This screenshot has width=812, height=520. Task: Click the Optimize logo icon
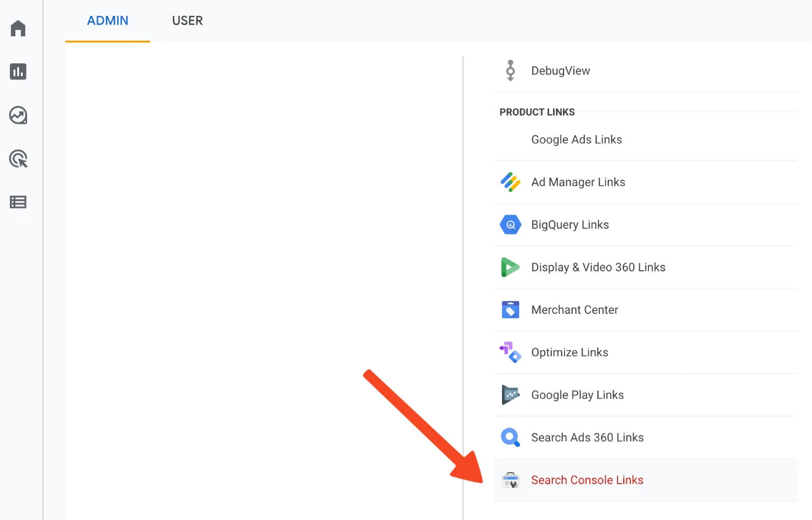pyautogui.click(x=511, y=352)
